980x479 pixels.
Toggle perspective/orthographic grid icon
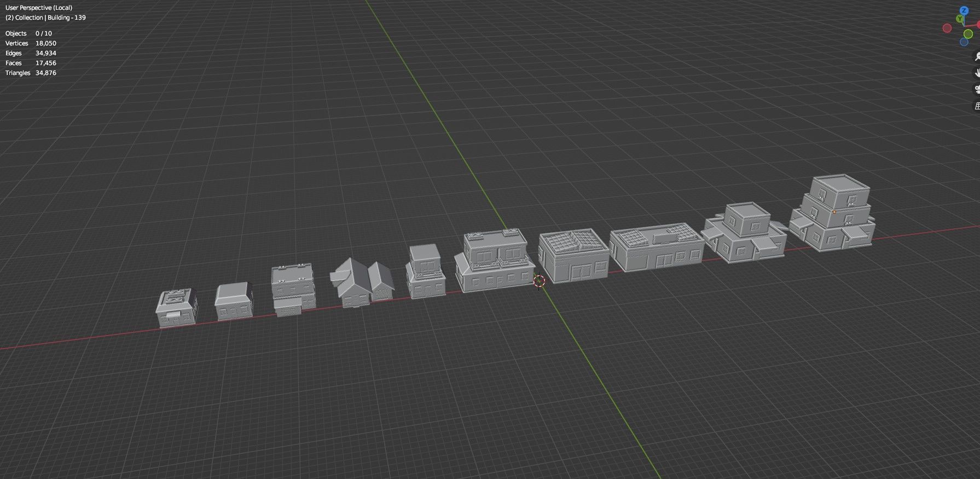pyautogui.click(x=977, y=106)
